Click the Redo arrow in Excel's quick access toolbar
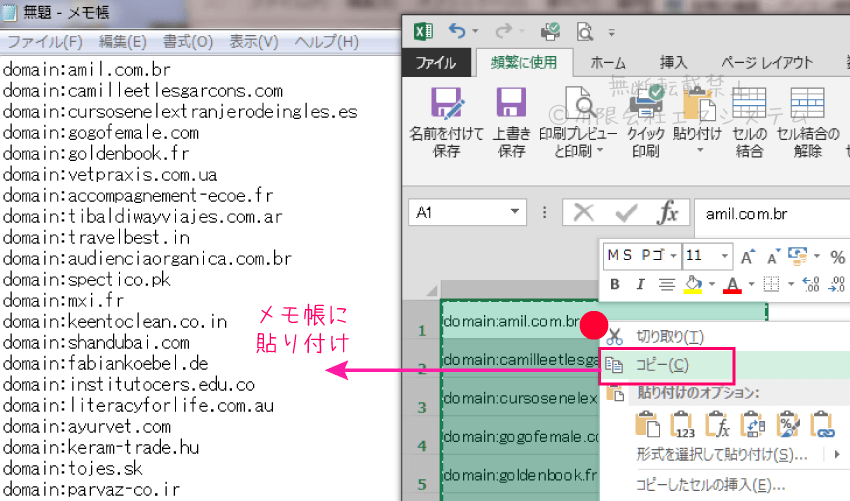 (x=503, y=31)
